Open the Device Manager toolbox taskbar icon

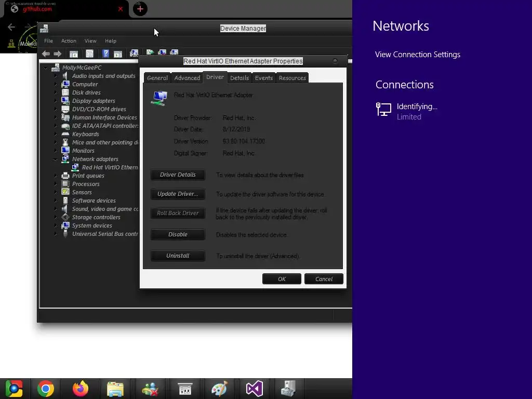(x=289, y=389)
